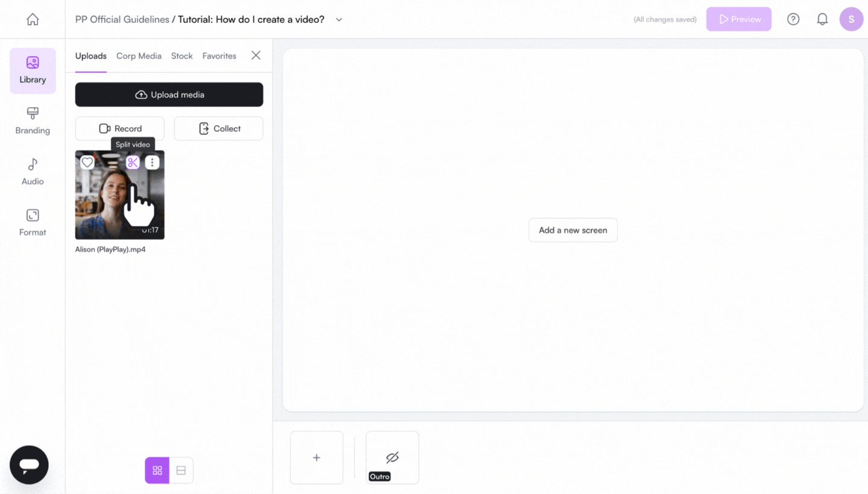Switch to the Stock tab
The image size is (868, 494).
click(x=181, y=56)
